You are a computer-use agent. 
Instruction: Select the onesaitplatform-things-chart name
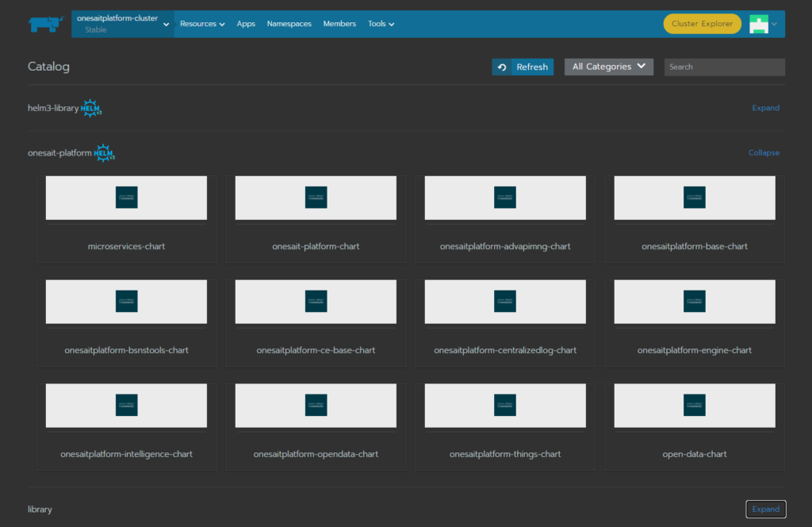(x=505, y=455)
